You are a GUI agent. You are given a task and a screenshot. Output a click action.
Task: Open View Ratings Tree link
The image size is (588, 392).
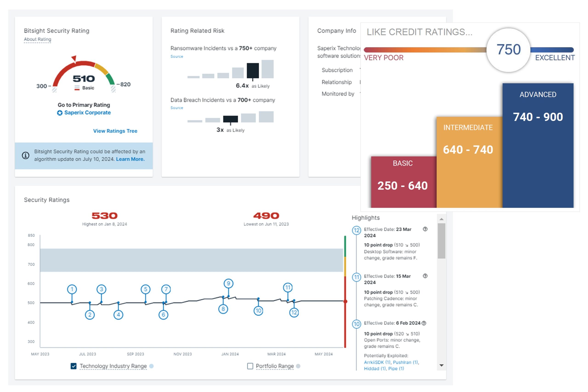115,131
